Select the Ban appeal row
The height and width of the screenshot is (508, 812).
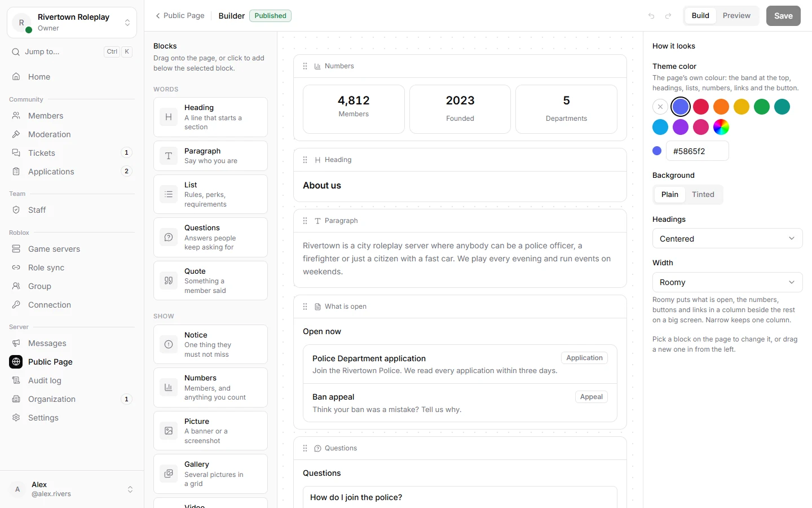click(460, 403)
